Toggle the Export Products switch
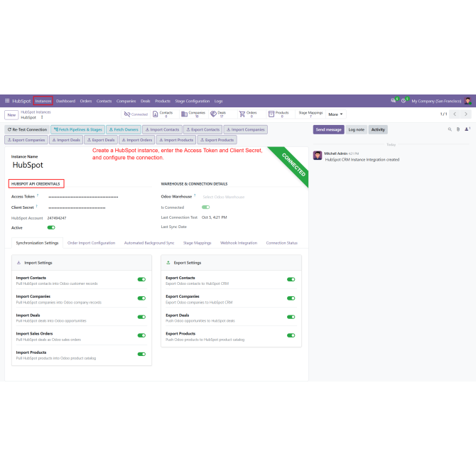Viewport: 476px width, 476px height. pyautogui.click(x=291, y=335)
